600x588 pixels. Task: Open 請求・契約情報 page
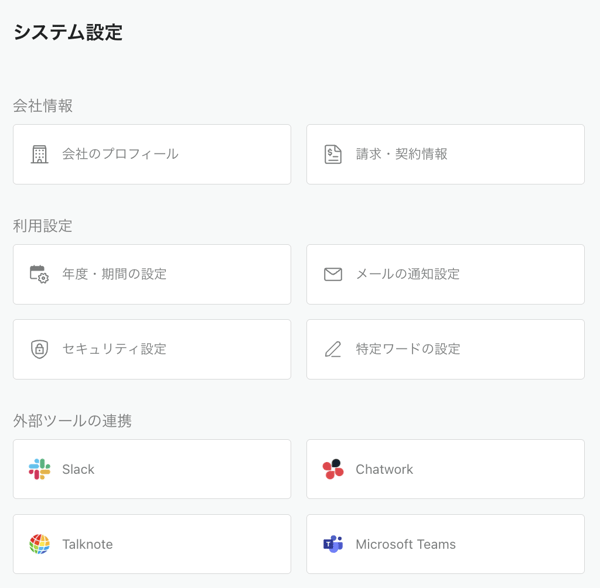(445, 154)
